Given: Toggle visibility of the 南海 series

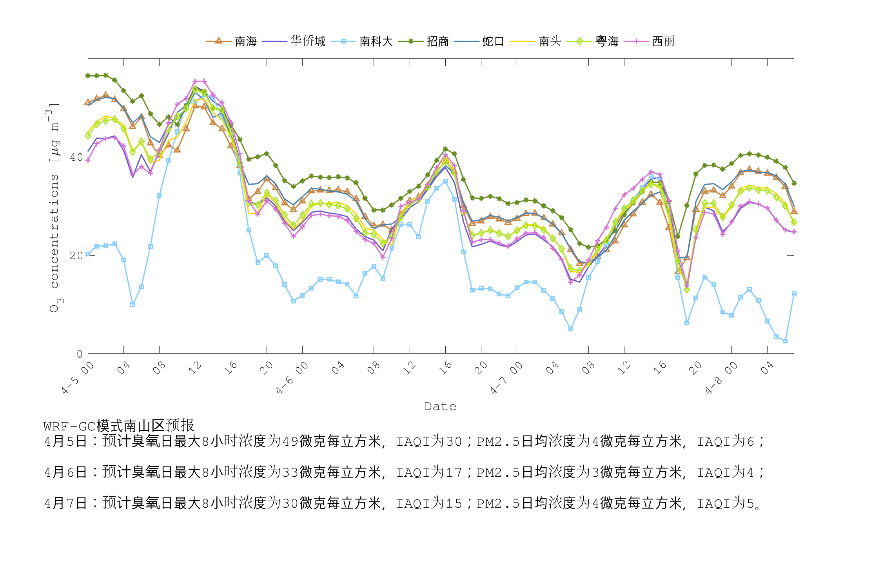Looking at the screenshot, I should tap(235, 40).
